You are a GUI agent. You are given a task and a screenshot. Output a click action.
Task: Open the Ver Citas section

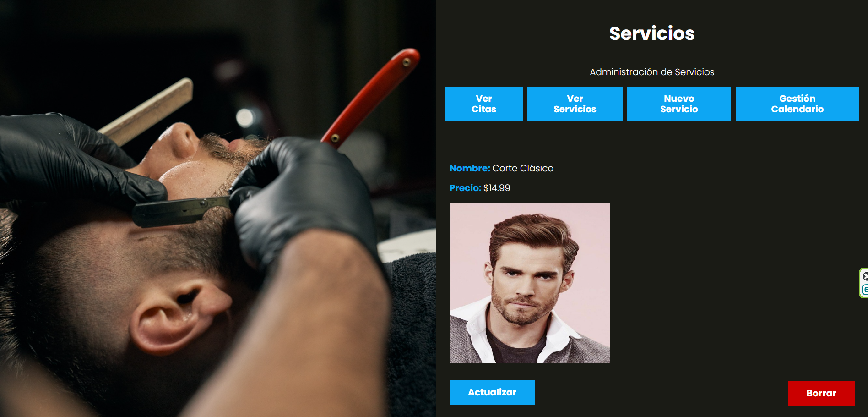tap(483, 104)
